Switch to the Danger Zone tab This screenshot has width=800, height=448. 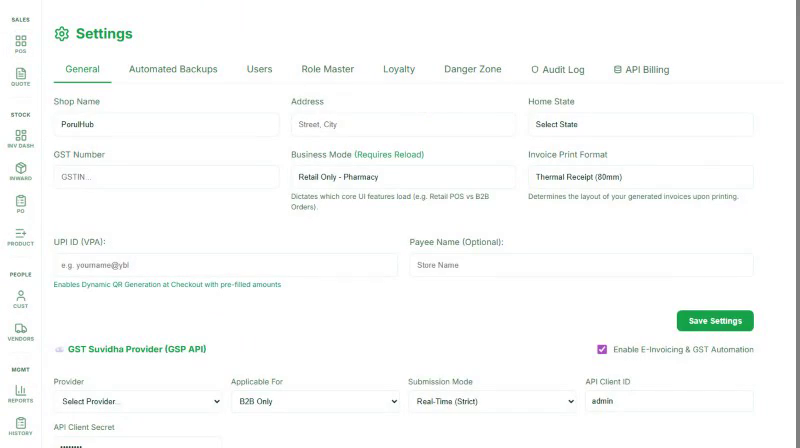472,69
